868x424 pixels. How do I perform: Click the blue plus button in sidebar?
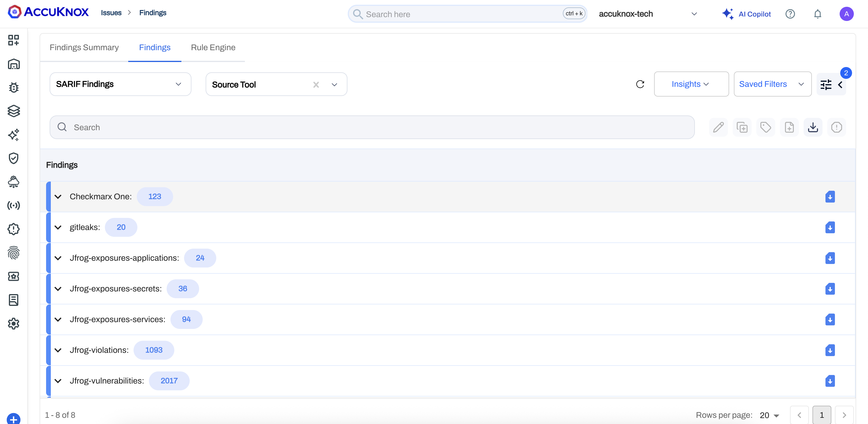click(x=14, y=419)
